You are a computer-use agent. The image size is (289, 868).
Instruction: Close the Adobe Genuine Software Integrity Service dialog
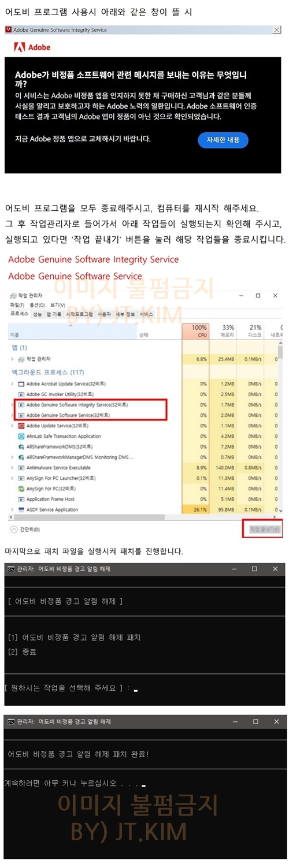coord(277,29)
